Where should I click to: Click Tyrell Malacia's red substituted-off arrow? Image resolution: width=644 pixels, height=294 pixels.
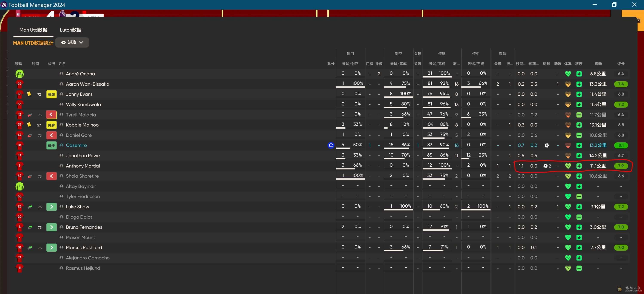point(51,115)
